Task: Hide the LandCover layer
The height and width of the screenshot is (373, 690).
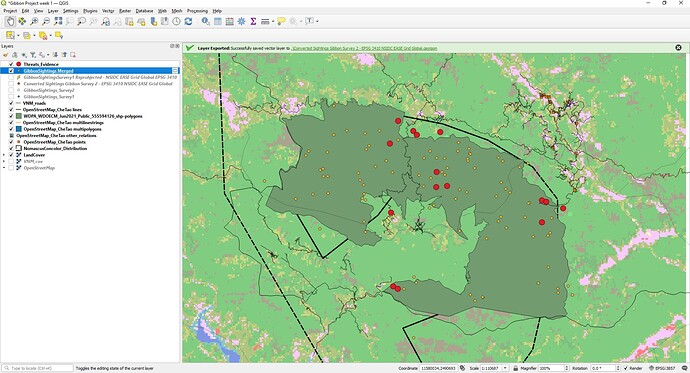Action: pyautogui.click(x=11, y=155)
